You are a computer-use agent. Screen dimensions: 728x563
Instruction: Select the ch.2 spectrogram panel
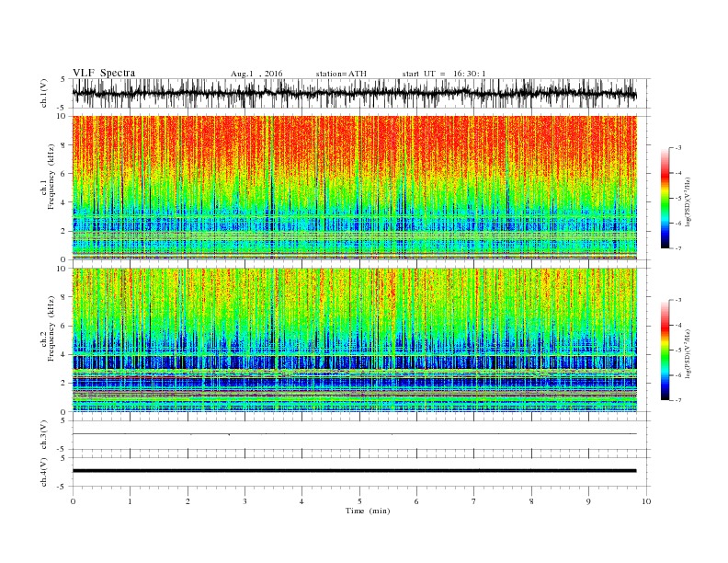tap(354, 340)
